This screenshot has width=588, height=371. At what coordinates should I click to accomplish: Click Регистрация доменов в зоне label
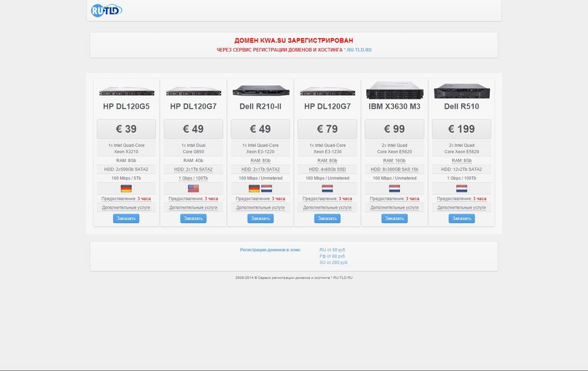pyautogui.click(x=270, y=250)
